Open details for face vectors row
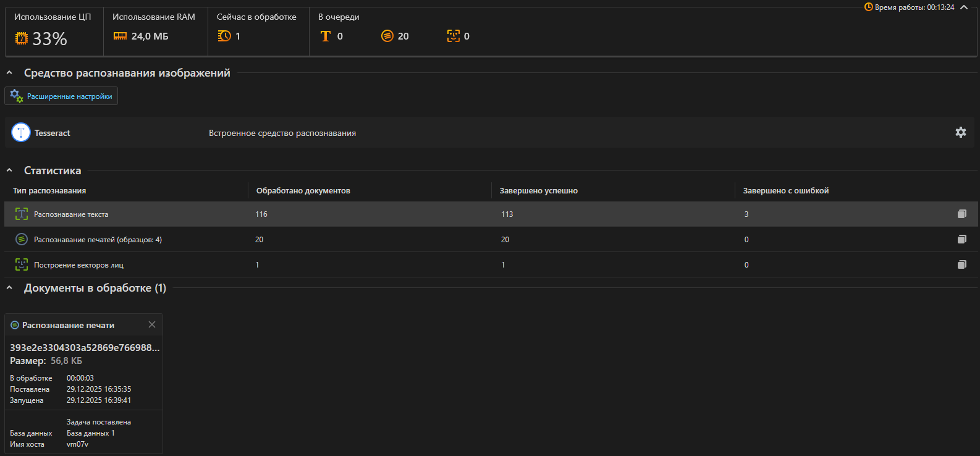Viewport: 980px width, 456px height. tap(961, 264)
